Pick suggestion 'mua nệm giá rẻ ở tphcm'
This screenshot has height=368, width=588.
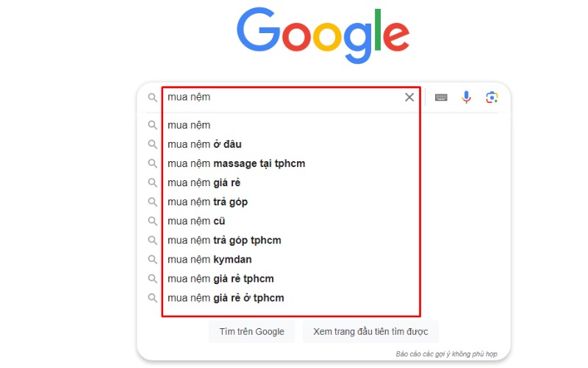[226, 298]
